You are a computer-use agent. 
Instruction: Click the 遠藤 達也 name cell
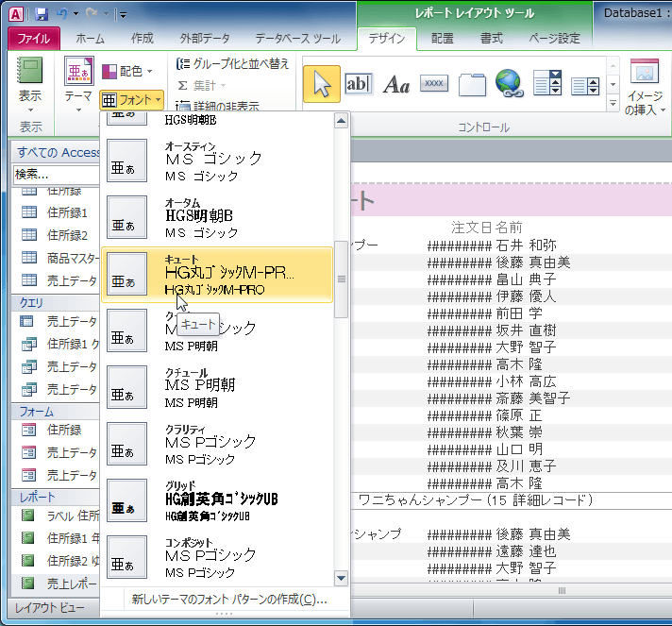[526, 551]
